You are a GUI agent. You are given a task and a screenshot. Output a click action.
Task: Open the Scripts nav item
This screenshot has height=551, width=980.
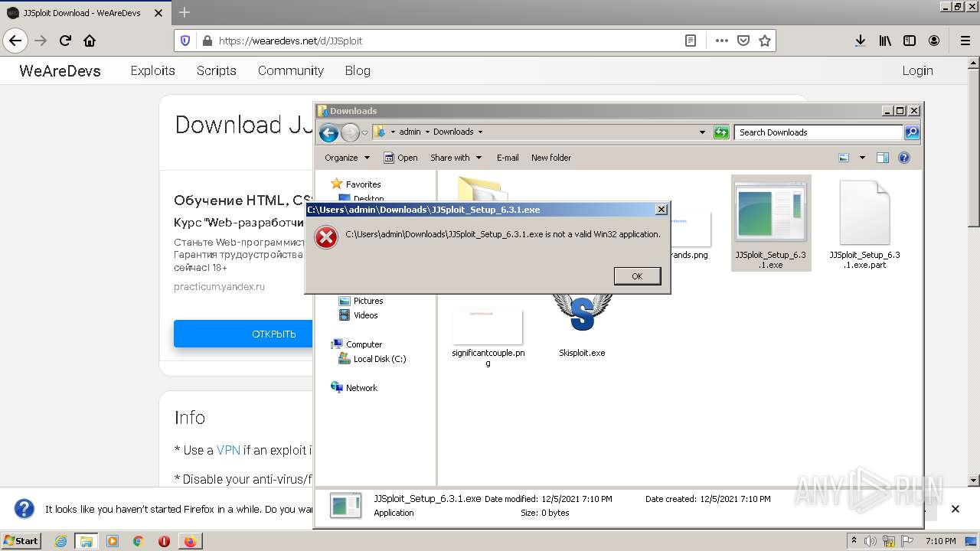216,70
